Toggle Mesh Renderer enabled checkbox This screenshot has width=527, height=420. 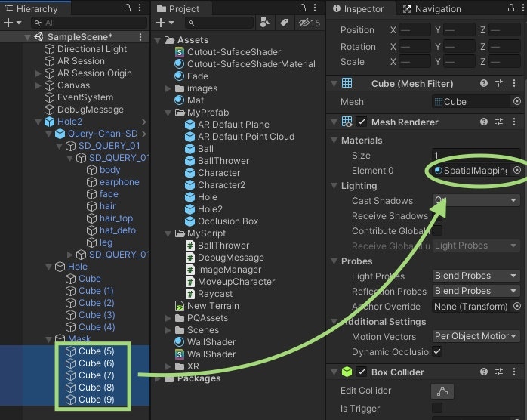(362, 122)
